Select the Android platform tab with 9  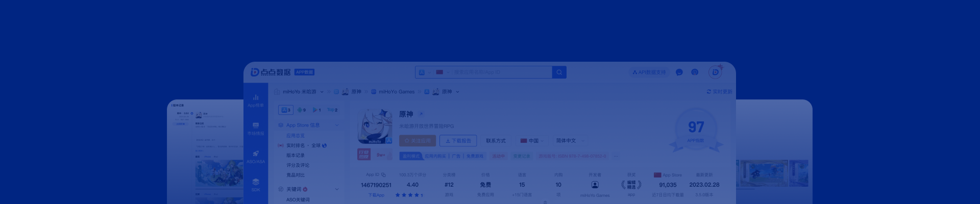302,110
